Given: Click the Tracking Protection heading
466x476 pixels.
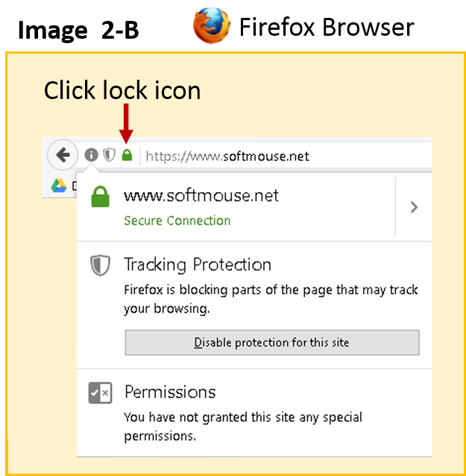Looking at the screenshot, I should click(x=198, y=264).
